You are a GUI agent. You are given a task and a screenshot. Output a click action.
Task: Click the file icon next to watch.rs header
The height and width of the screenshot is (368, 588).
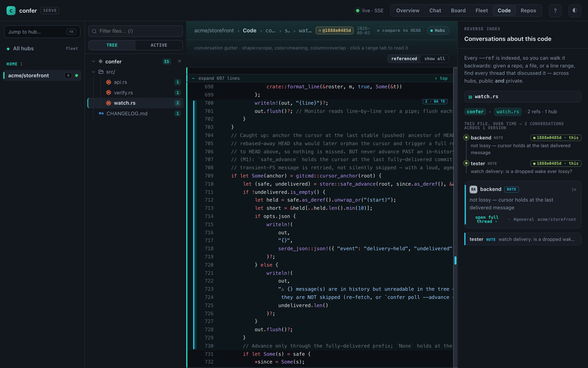click(x=470, y=97)
